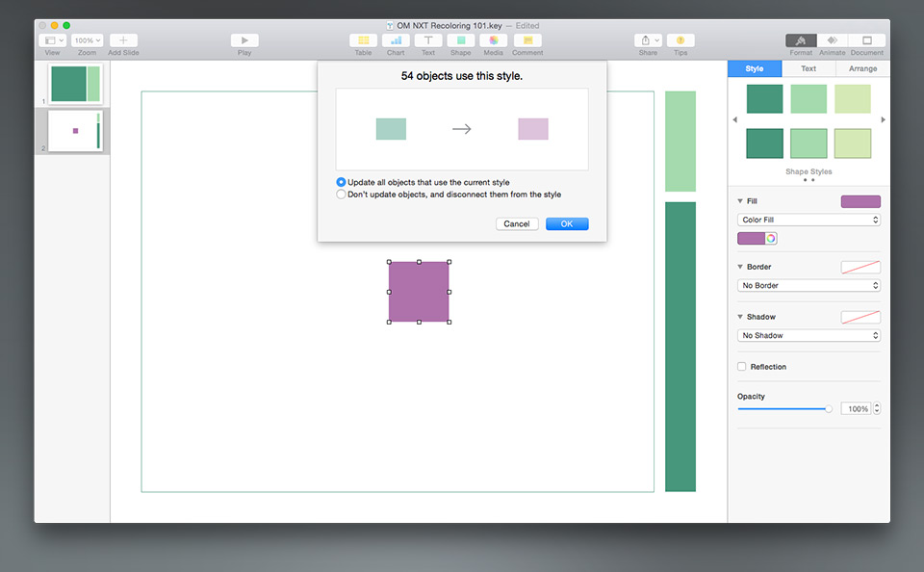Expand the No Shadow dropdown
924x572 pixels.
coord(808,336)
